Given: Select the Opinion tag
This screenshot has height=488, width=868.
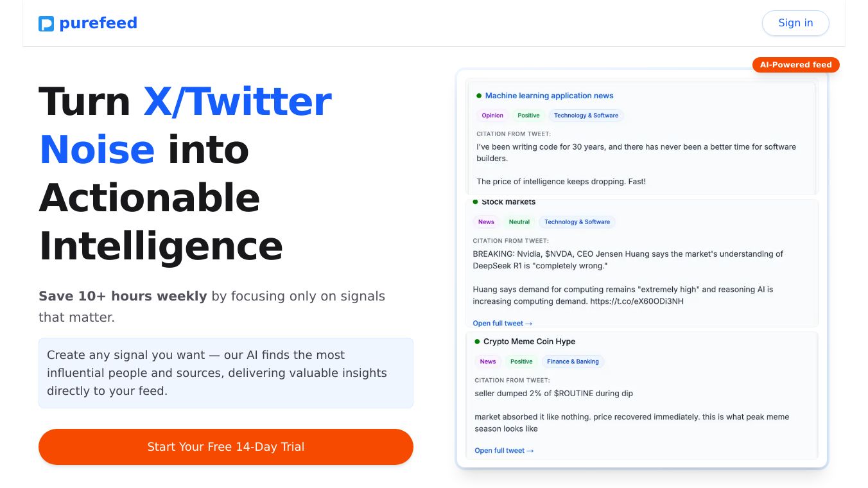Looking at the screenshot, I should click(x=492, y=116).
